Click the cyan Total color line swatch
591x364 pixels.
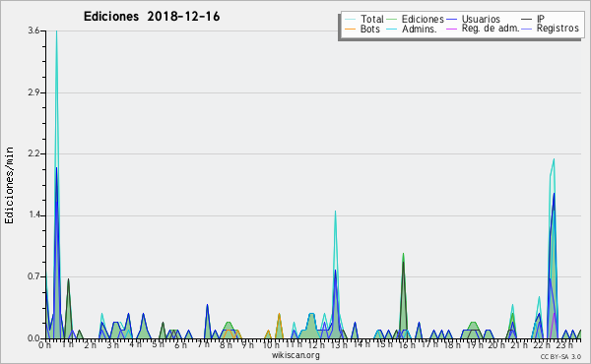coord(350,20)
